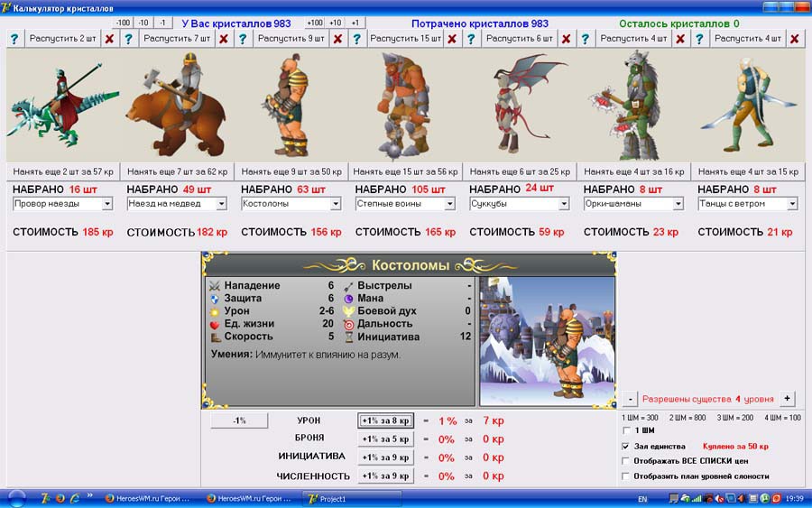Uncheck the Зал единства checkbox
812x508 pixels.
626,446
